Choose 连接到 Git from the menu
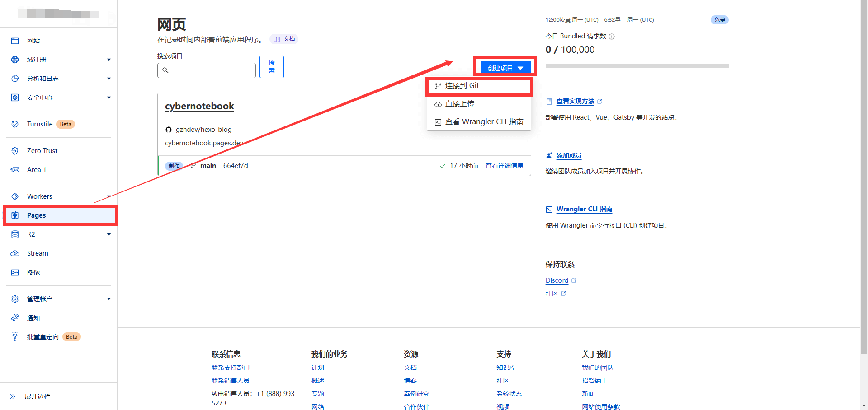 479,86
